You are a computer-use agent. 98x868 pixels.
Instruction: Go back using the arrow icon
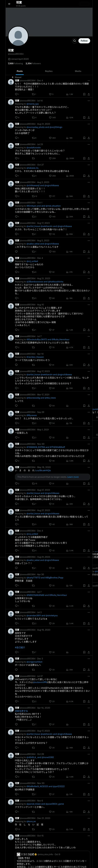pos(9,4)
